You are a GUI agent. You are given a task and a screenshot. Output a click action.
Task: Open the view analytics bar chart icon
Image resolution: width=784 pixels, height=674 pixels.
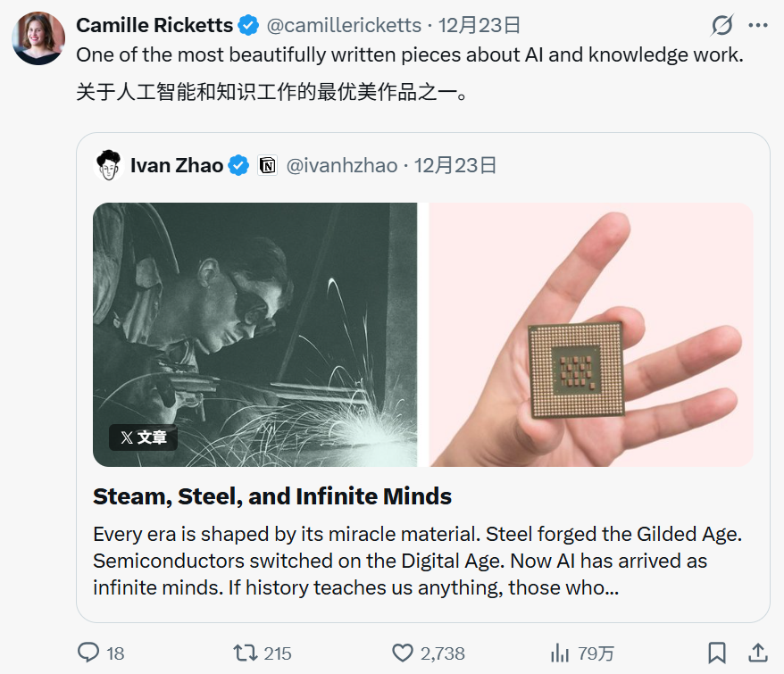(560, 653)
